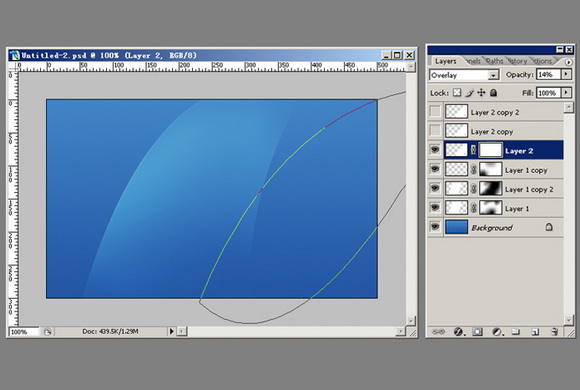This screenshot has width=580, height=390.
Task: Click the document icon in title bar
Action: [15, 56]
